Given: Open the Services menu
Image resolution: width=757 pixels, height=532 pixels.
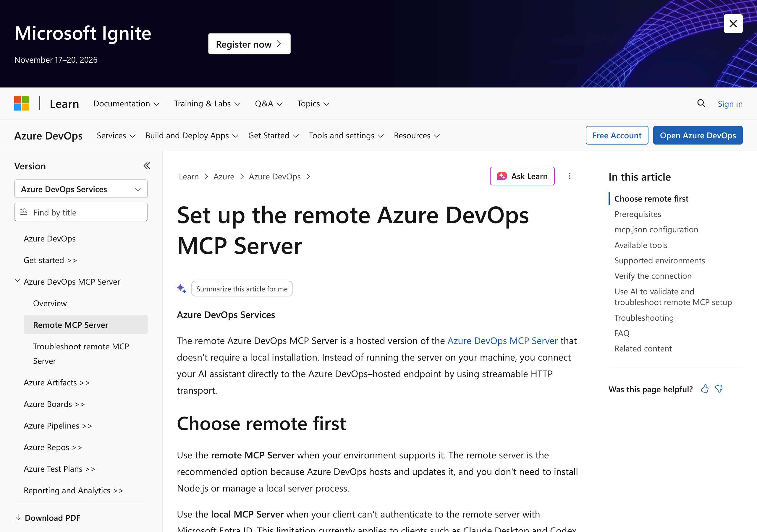Looking at the screenshot, I should 116,135.
